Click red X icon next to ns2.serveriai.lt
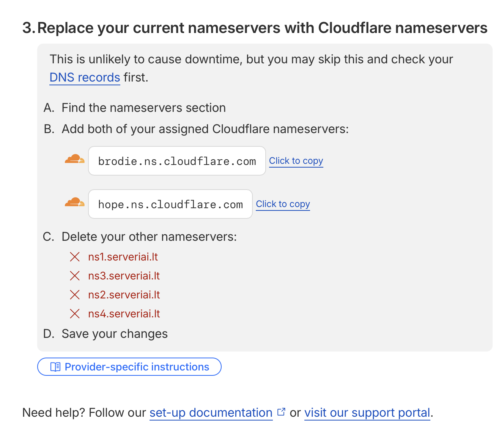504x430 pixels. (75, 295)
